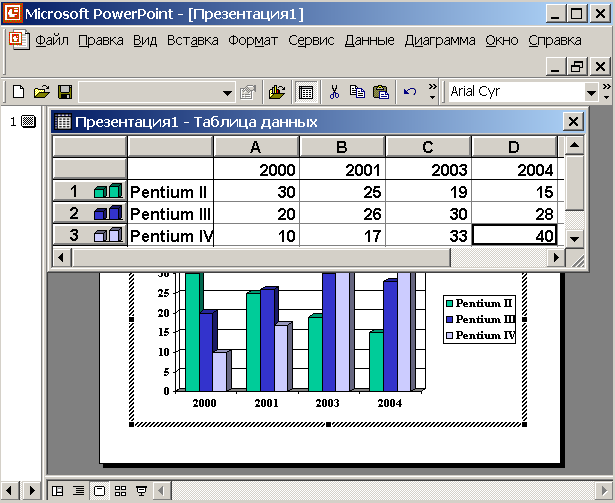Switch to Outline view icon

[x=78, y=491]
